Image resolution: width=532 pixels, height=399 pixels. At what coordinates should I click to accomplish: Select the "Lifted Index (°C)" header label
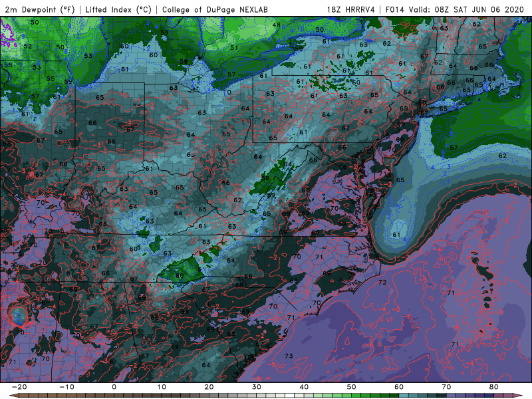[x=118, y=10]
